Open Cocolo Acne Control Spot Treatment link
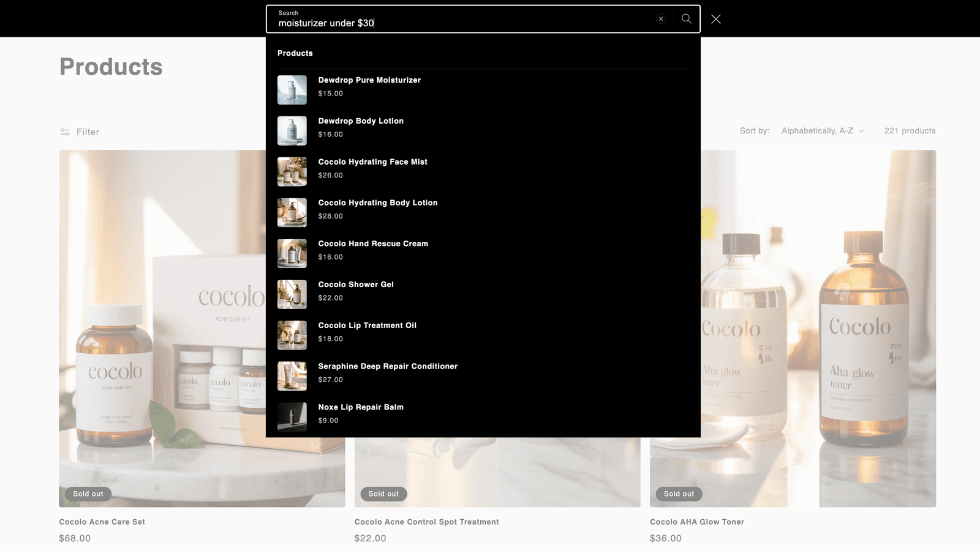 (x=426, y=522)
